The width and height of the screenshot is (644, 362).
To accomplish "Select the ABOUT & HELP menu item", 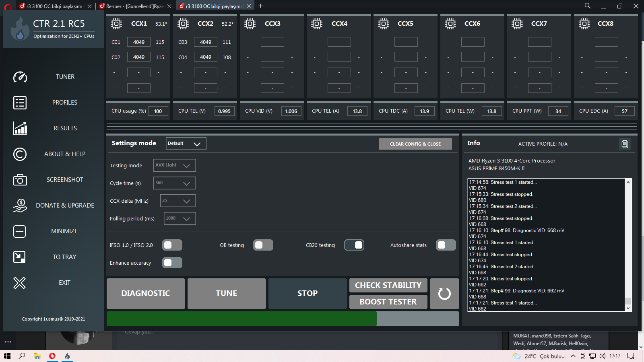I will coord(65,154).
